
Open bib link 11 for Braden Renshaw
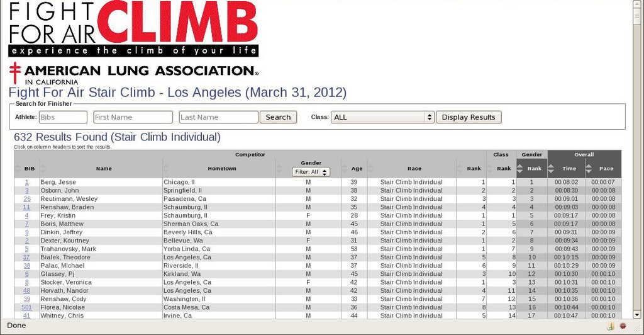[x=26, y=207]
